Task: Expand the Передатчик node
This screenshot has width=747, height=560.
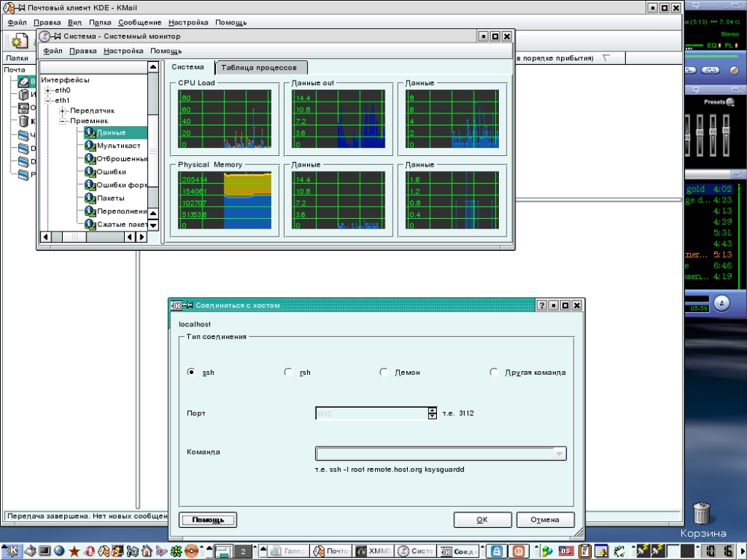Action: (63, 111)
